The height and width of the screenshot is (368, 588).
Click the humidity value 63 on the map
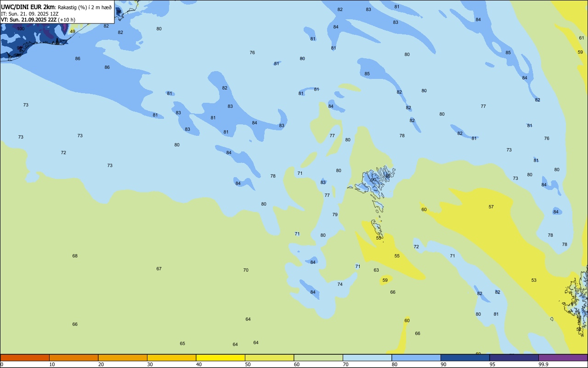pos(376,270)
